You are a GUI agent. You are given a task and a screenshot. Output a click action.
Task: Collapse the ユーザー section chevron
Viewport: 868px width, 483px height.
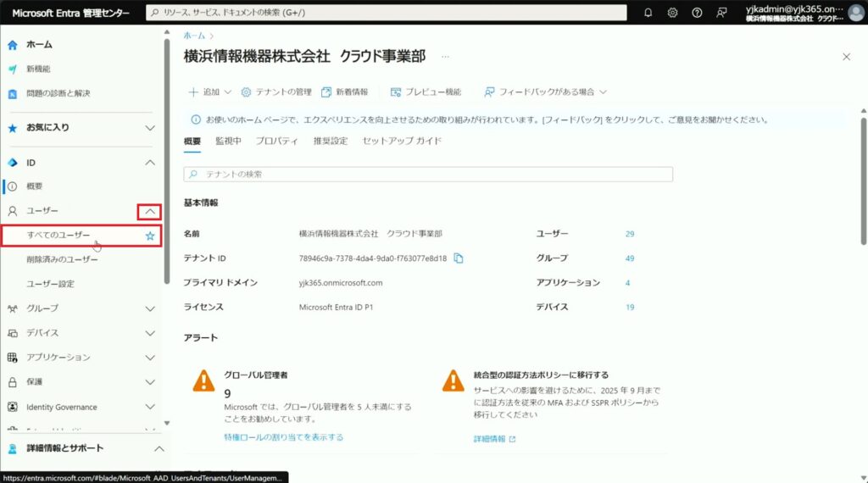pos(149,211)
